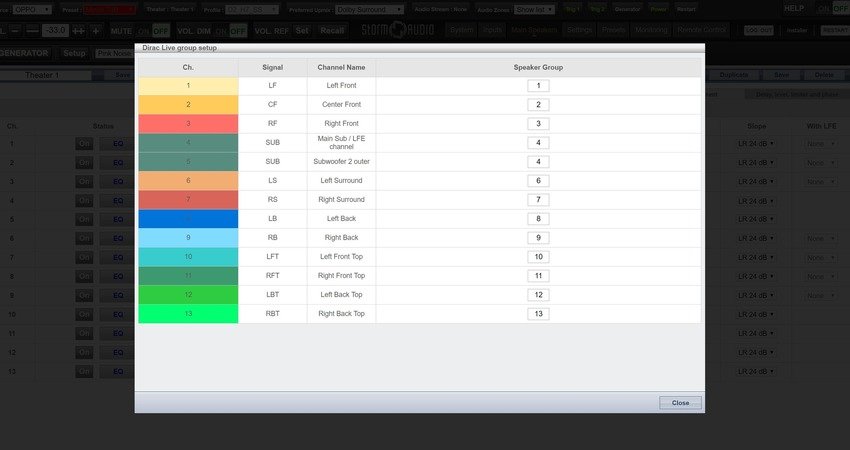Edit the Speaker Group field for Right Front Top
850x450 pixels.
pos(538,275)
